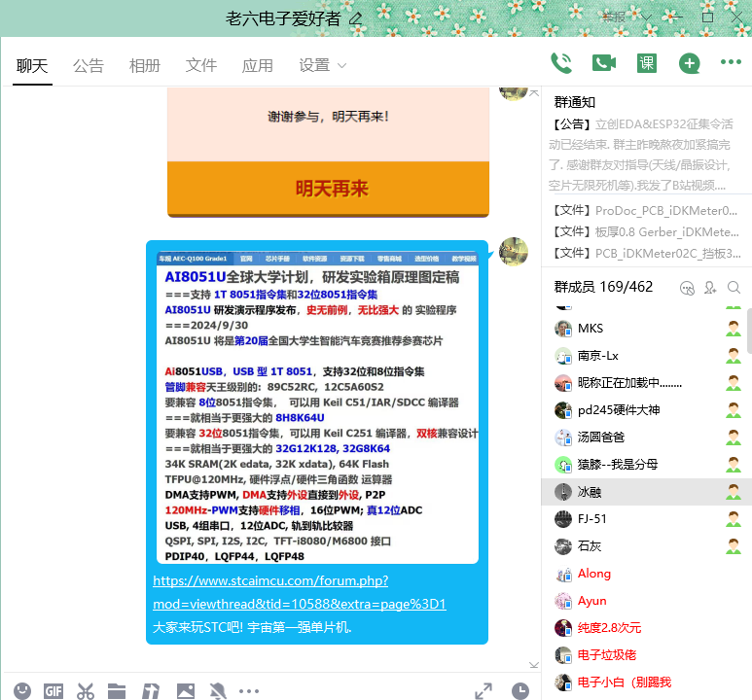Expand the chat input area
The image size is (752, 700).
coord(483,691)
